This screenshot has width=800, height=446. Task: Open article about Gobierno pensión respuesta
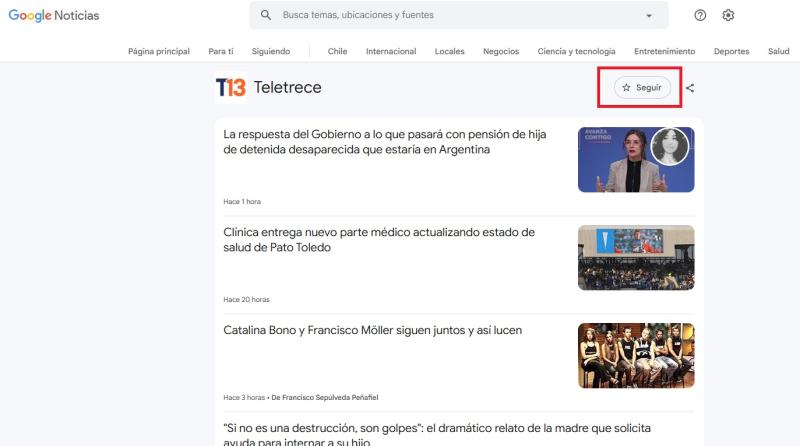tap(385, 142)
